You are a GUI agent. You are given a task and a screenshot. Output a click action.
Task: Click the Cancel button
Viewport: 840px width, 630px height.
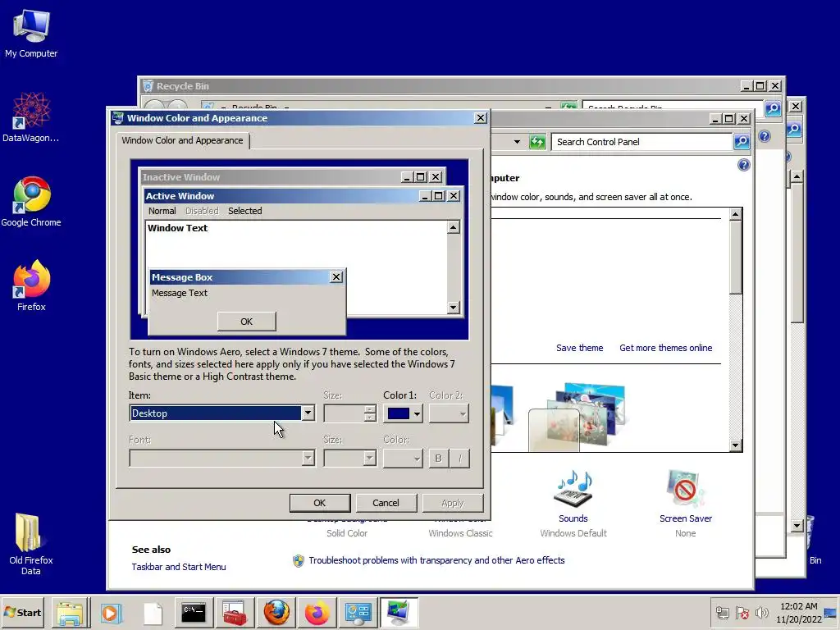[x=386, y=503]
